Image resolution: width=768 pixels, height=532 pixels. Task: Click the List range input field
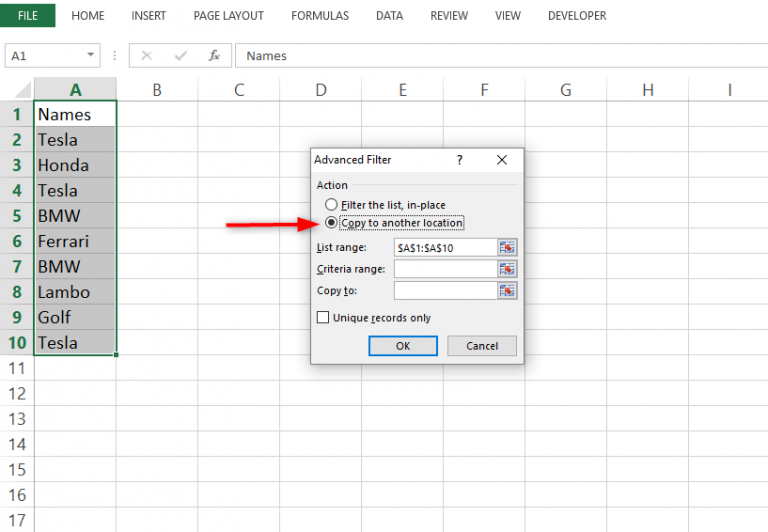point(445,248)
